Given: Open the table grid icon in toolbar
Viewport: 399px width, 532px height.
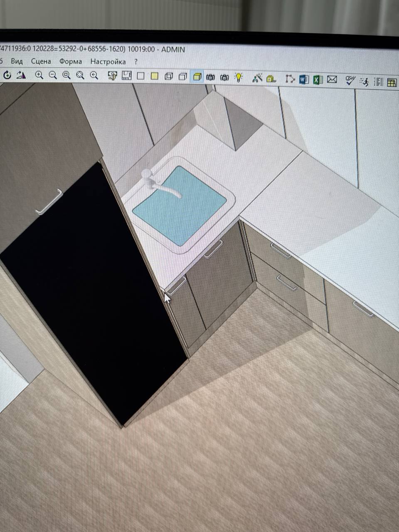Looking at the screenshot, I should 392,82.
